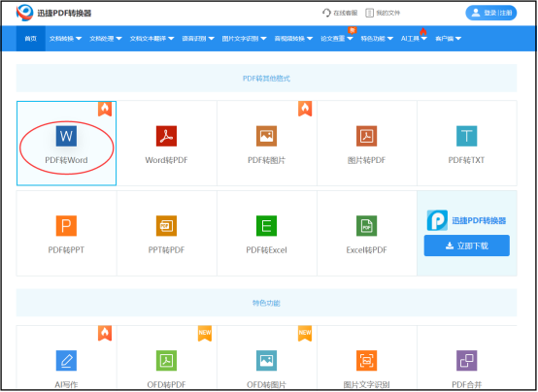The height and width of the screenshot is (392, 538).
Task: Launch the PDF转PPT orange P icon
Action: coord(66,226)
